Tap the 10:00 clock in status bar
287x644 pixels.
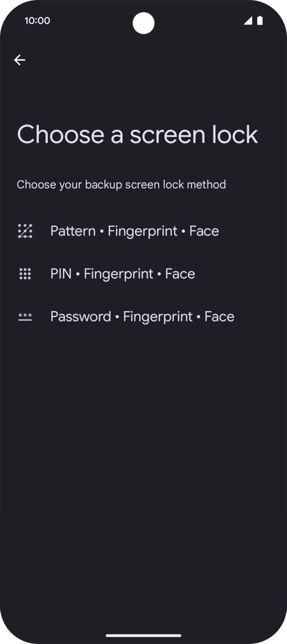(x=38, y=21)
